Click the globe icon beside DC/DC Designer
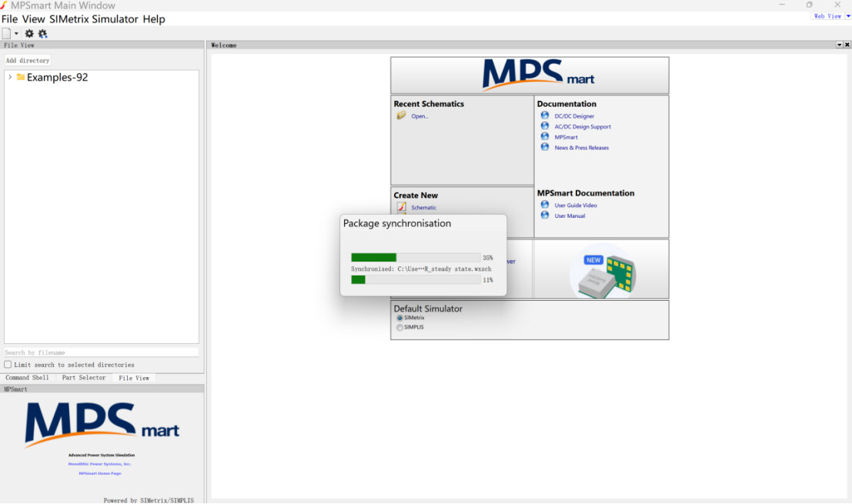 tap(545, 115)
